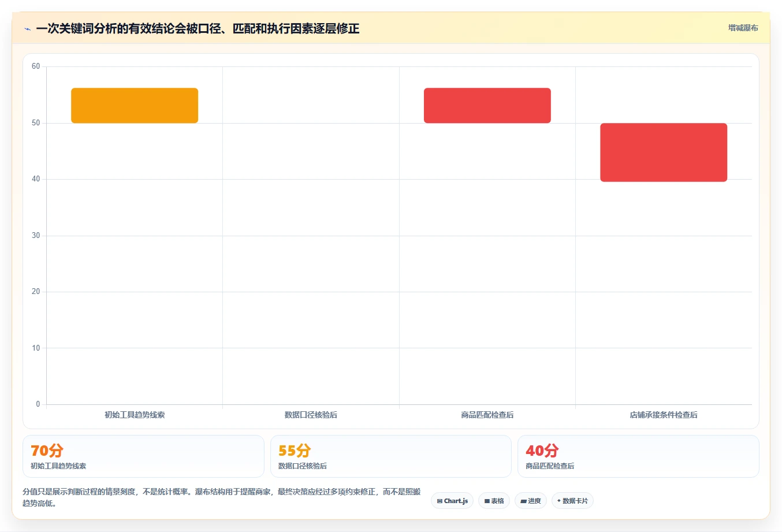Click the y-axis value 0
The image size is (782, 532).
click(x=38, y=404)
